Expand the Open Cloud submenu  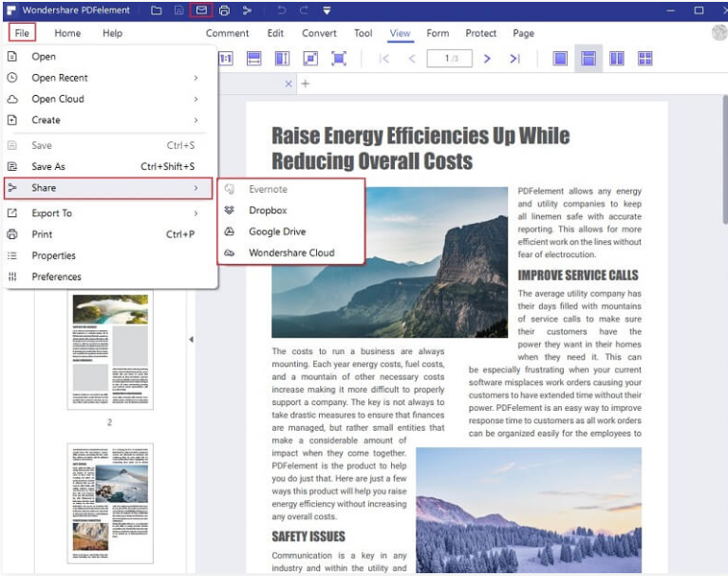pyautogui.click(x=109, y=99)
